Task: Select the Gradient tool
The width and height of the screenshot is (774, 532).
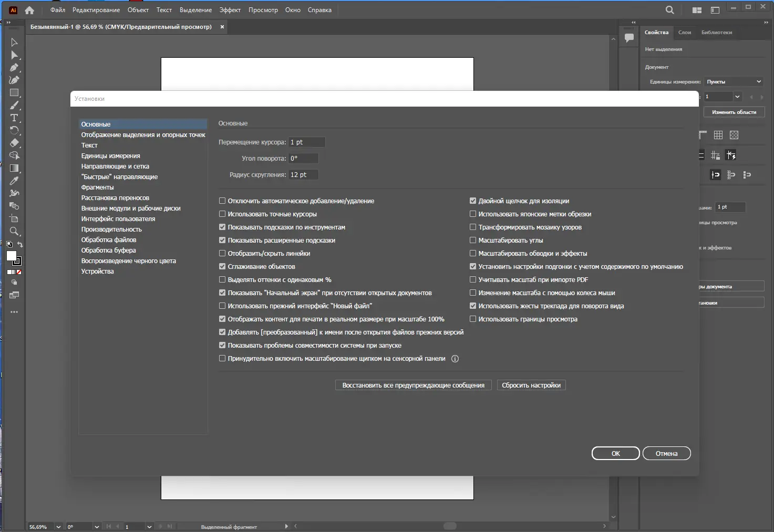Action: click(14, 168)
